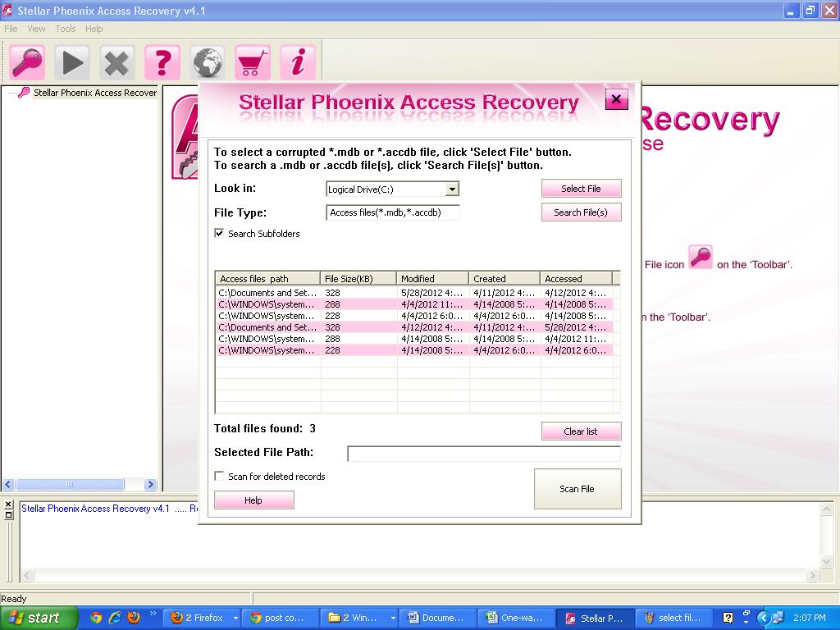Click the Selected File Path field
The width and height of the screenshot is (840, 630).
point(484,453)
